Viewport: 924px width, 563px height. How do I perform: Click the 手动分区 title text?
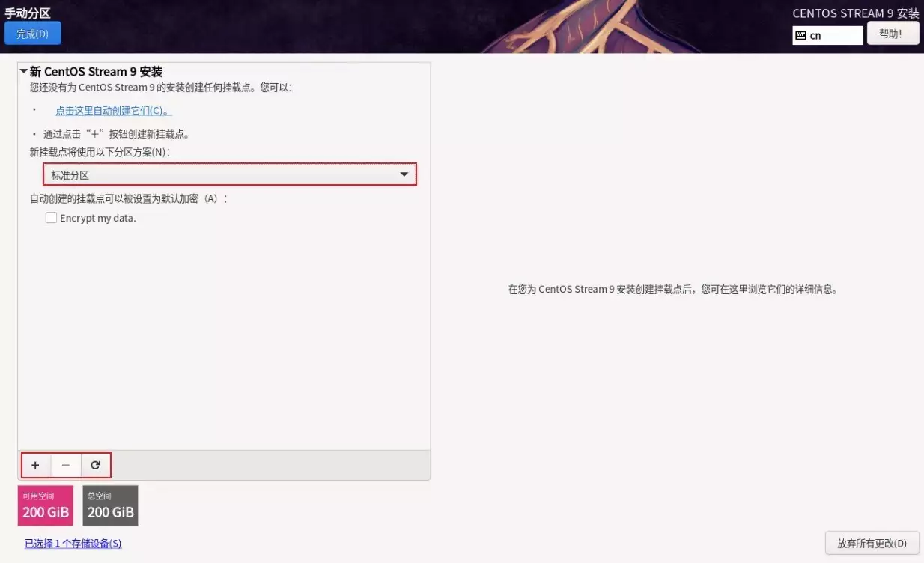point(28,13)
